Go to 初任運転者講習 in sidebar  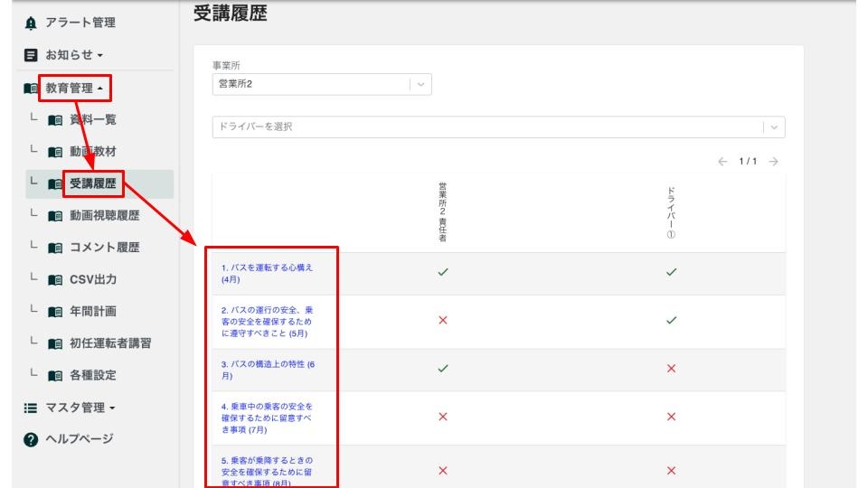[109, 343]
